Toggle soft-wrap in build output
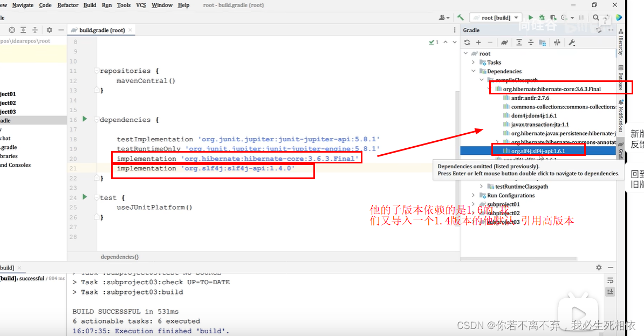This screenshot has height=336, width=644. [611, 280]
